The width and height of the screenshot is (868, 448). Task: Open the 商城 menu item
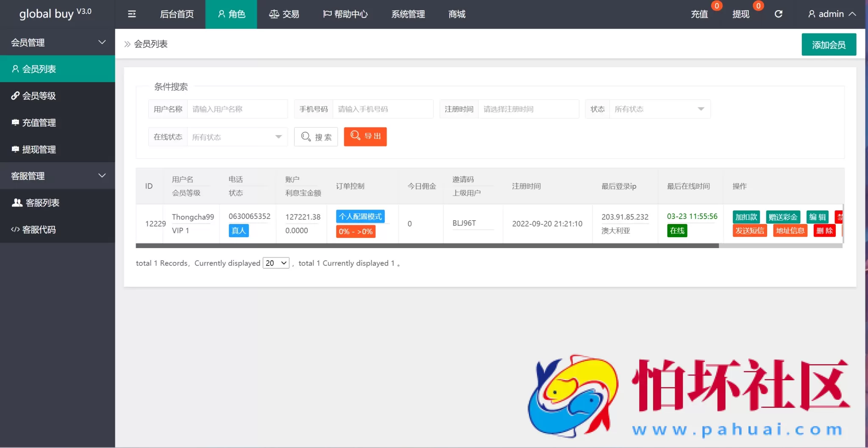[456, 14]
